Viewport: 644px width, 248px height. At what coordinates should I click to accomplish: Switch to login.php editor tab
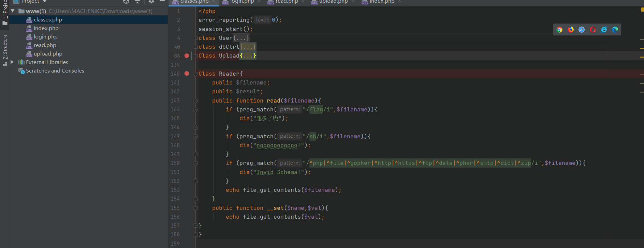(241, 2)
